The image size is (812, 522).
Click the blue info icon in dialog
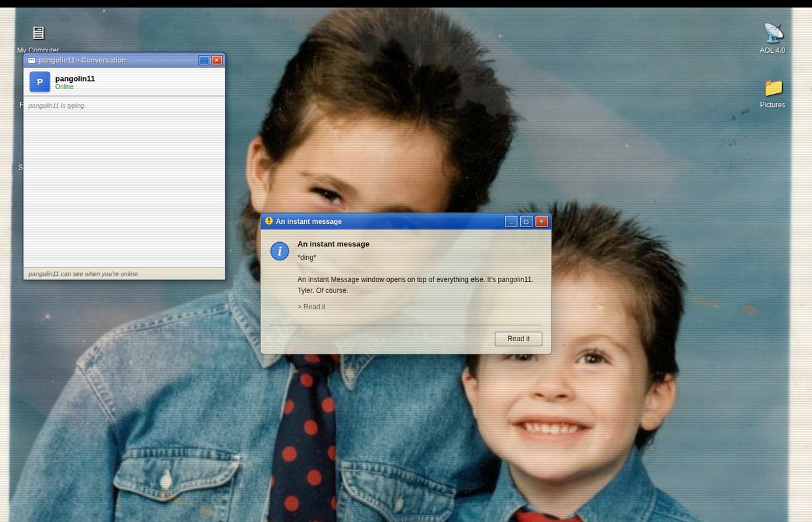coord(280,251)
